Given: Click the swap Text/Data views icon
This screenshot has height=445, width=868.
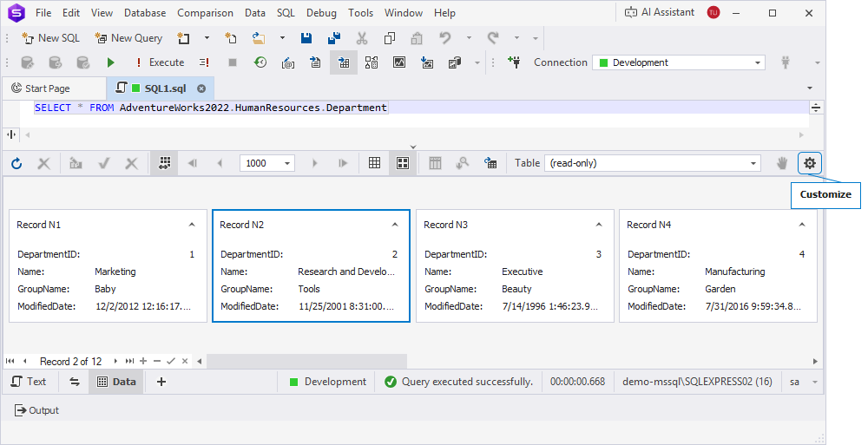Looking at the screenshot, I should [74, 382].
